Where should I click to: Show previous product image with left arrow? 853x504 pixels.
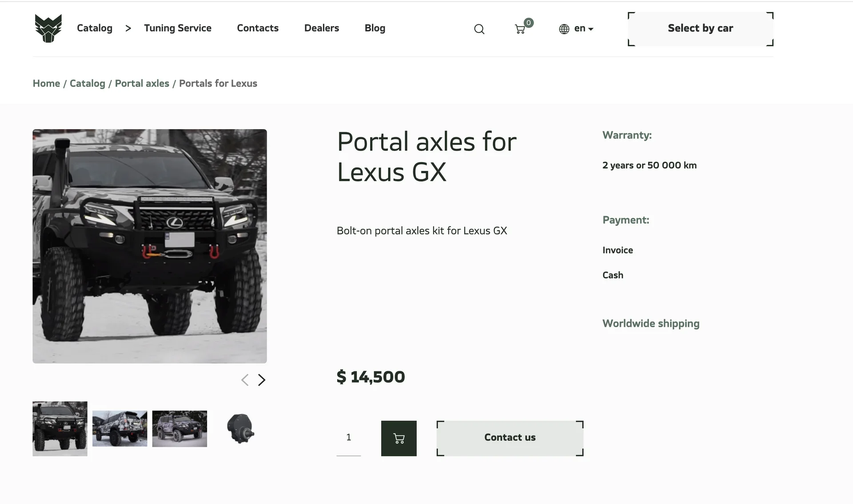[x=245, y=380]
